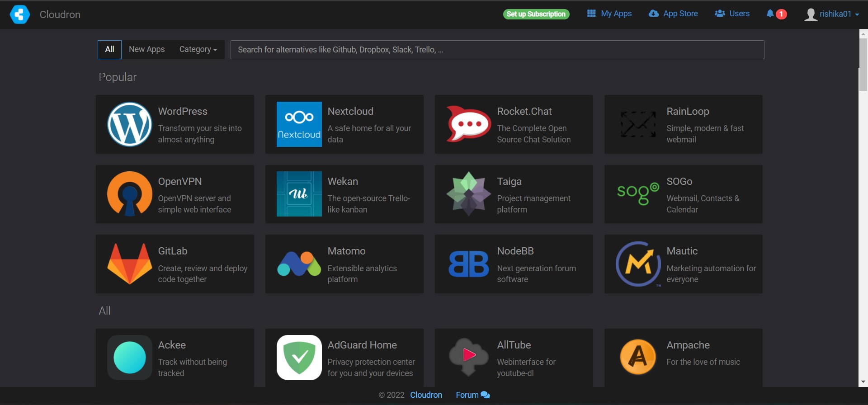Click the WordPress app title

pyautogui.click(x=183, y=111)
